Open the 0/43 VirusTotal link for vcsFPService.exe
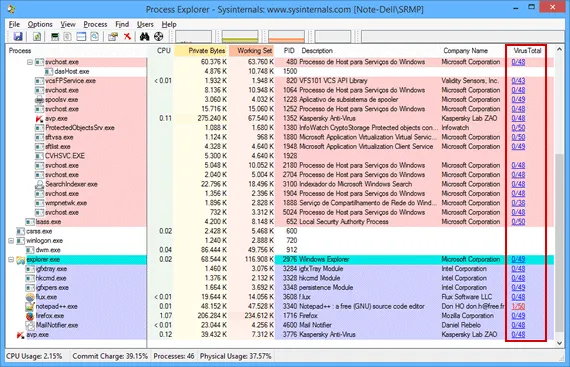The width and height of the screenshot is (570, 367). click(x=518, y=81)
